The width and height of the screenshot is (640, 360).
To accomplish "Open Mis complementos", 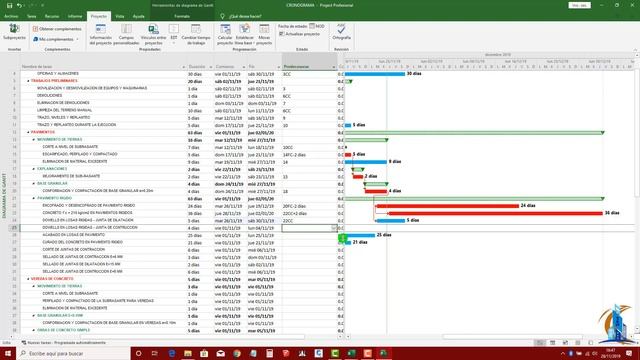I will (x=56, y=39).
